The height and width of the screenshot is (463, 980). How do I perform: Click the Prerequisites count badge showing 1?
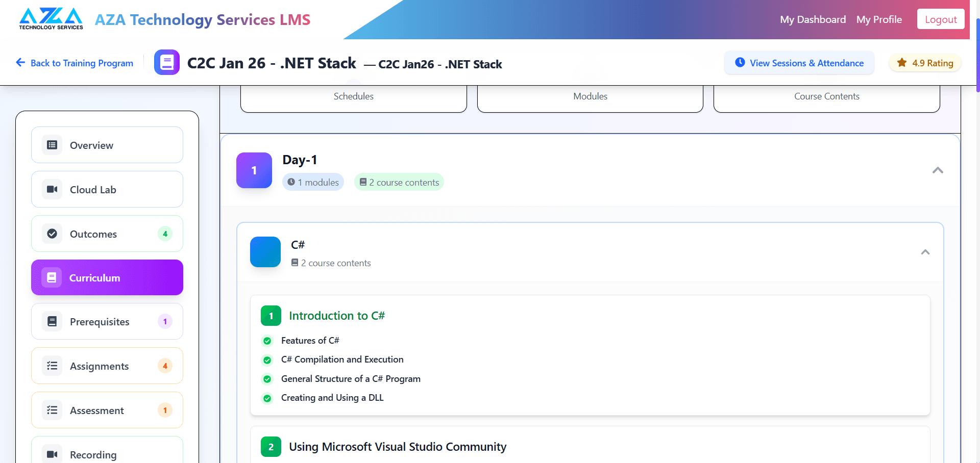[165, 321]
